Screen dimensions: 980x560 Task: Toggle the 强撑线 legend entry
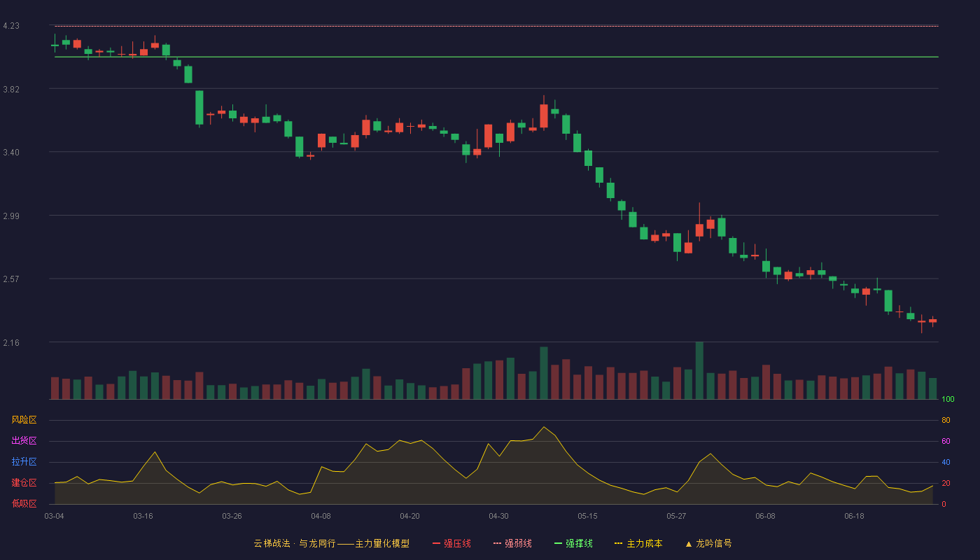click(573, 543)
